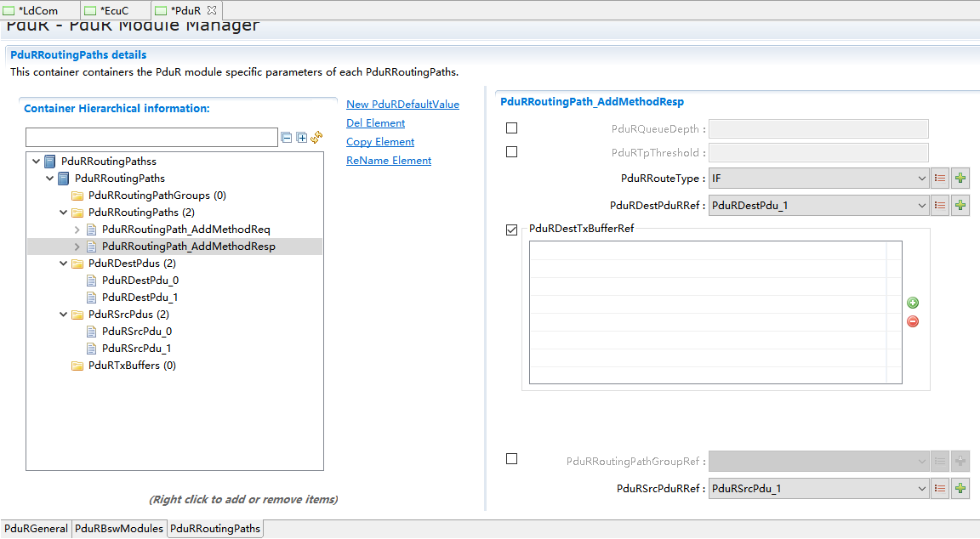Expand the PduRRoutingPath_AddMethodReq tree node
Image resolution: width=980 pixels, height=539 pixels.
pos(77,230)
